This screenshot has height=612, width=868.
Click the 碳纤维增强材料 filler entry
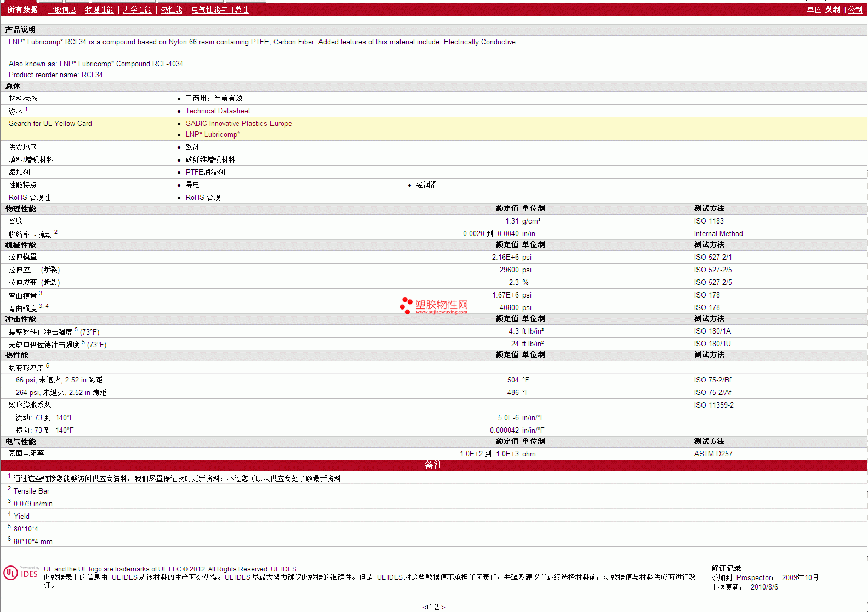210,160
